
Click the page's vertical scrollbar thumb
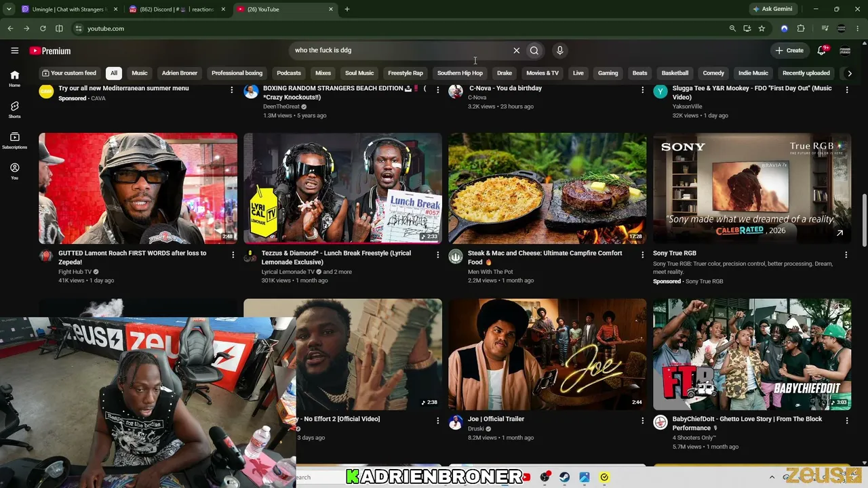tap(864, 219)
